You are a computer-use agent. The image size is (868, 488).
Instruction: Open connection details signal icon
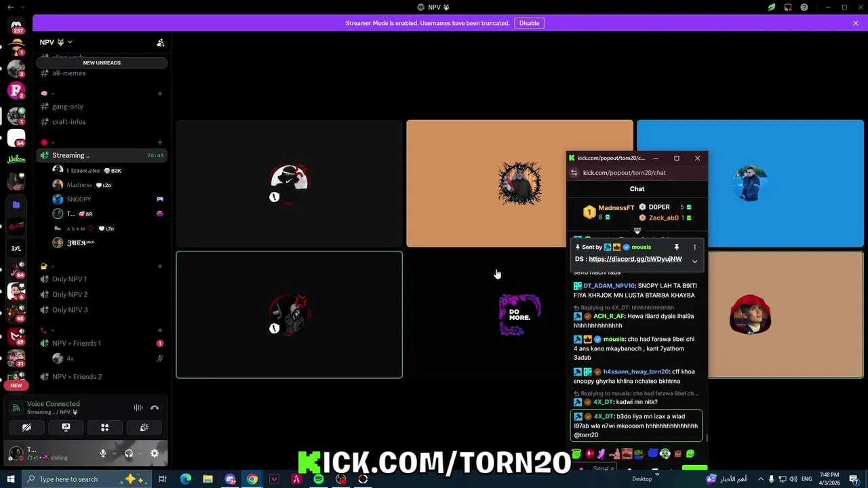(x=16, y=407)
